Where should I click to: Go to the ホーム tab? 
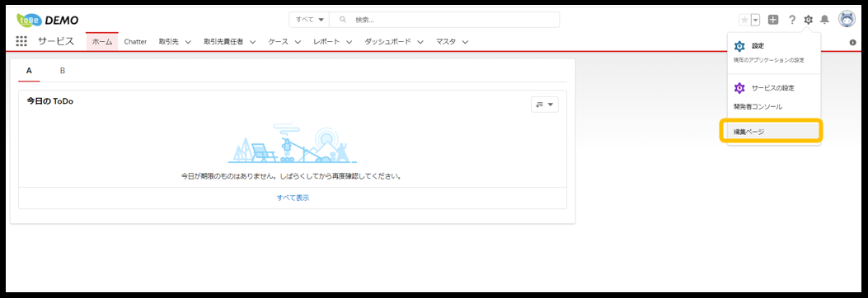[102, 41]
